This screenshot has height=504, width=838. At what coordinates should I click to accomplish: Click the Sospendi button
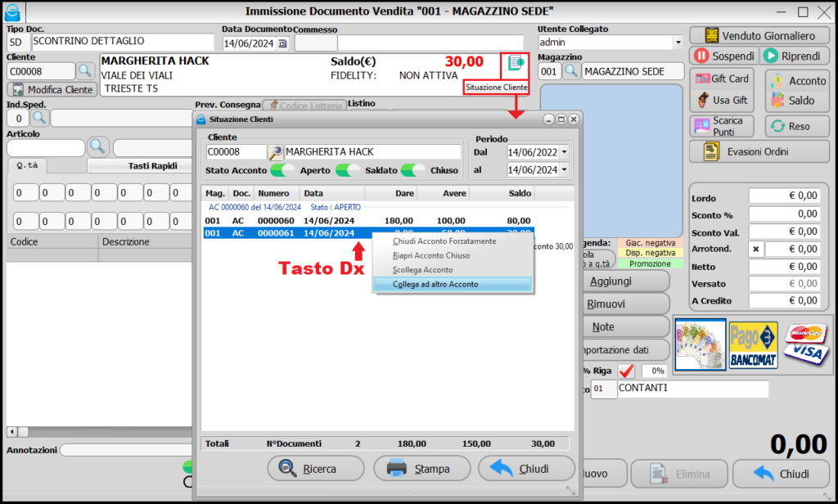click(724, 56)
